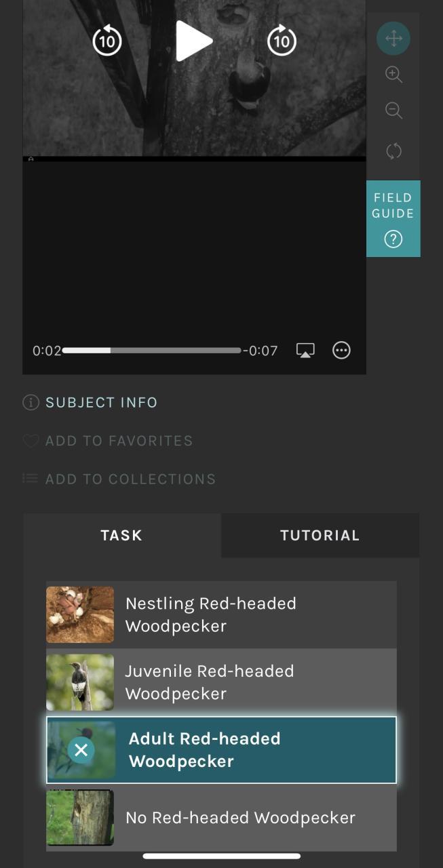Select the pan/move tool icon
The height and width of the screenshot is (868, 443).
tap(393, 38)
